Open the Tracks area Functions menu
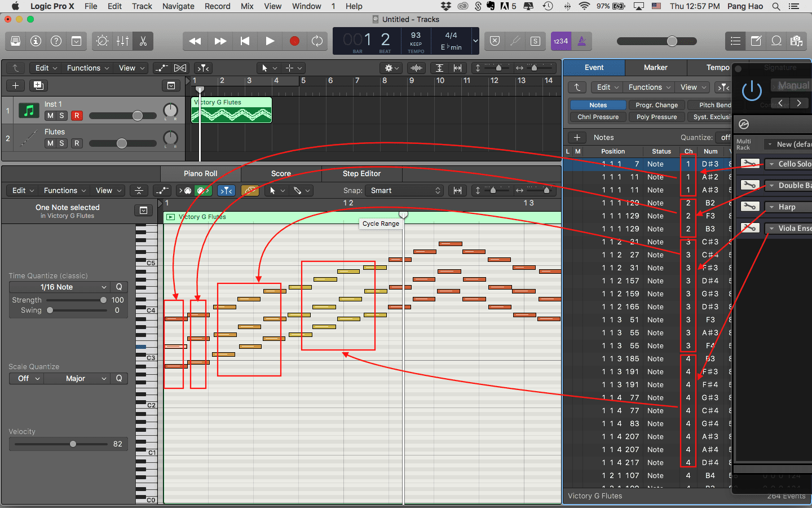 click(x=88, y=68)
